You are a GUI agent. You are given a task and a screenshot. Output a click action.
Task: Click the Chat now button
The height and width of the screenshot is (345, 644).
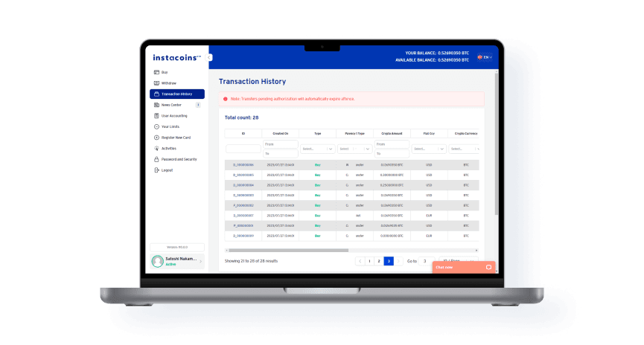(463, 267)
